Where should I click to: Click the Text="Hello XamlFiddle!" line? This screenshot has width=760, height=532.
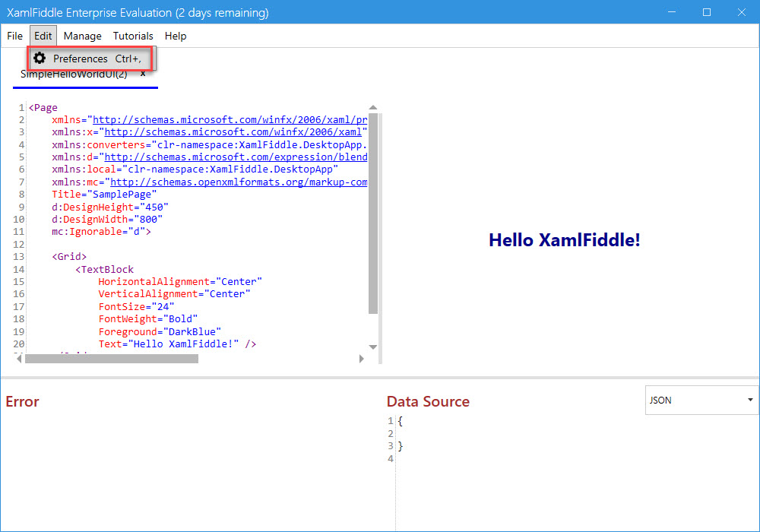tap(177, 344)
